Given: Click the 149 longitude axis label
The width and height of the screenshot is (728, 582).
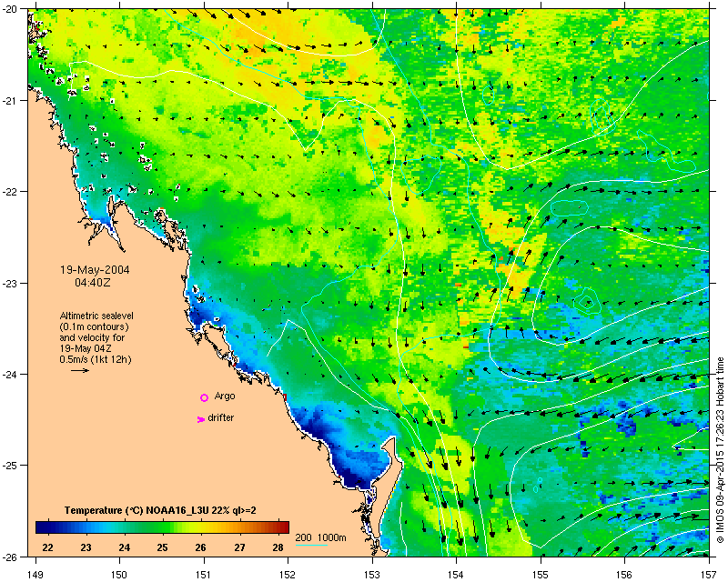Looking at the screenshot, I should pos(35,575).
